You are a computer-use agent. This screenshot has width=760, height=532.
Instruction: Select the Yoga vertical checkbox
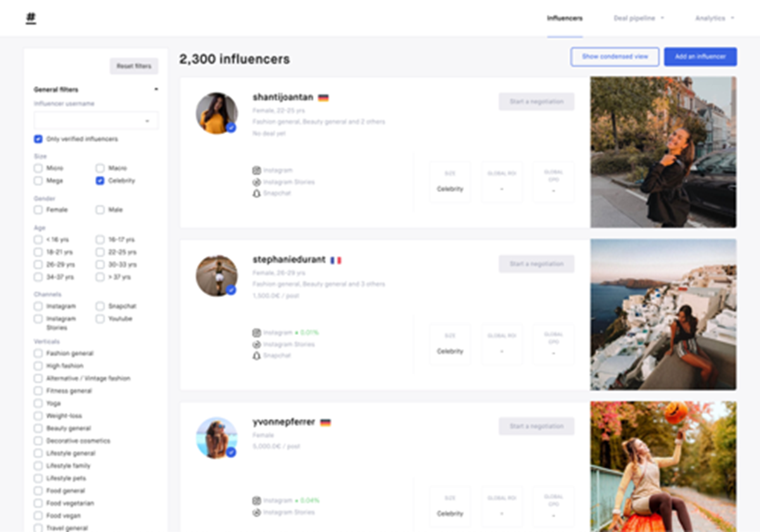(38, 403)
